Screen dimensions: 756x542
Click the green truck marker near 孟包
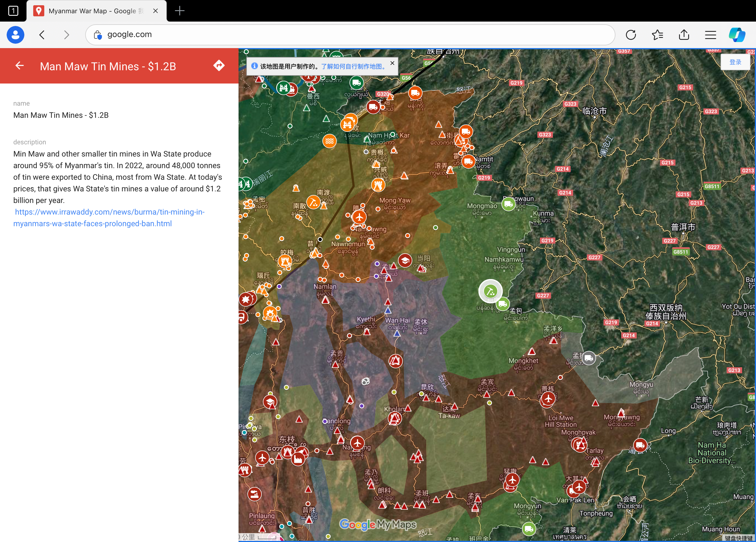tap(502, 304)
